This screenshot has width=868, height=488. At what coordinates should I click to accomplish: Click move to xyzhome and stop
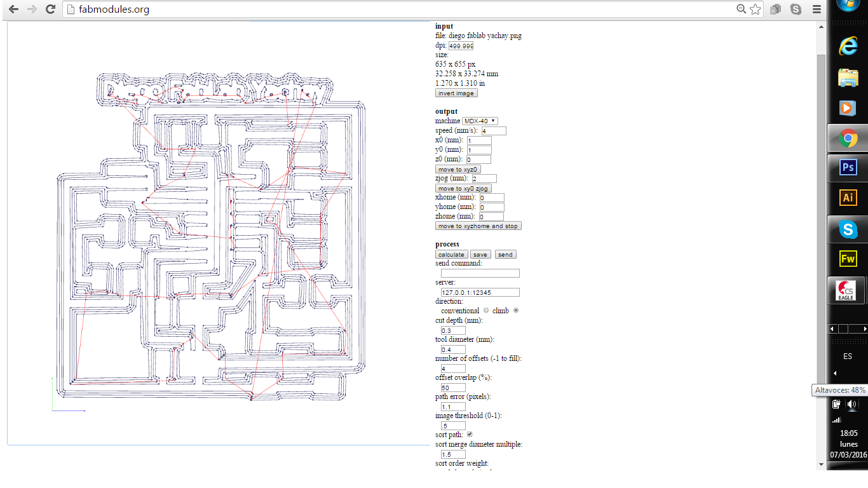[478, 226]
